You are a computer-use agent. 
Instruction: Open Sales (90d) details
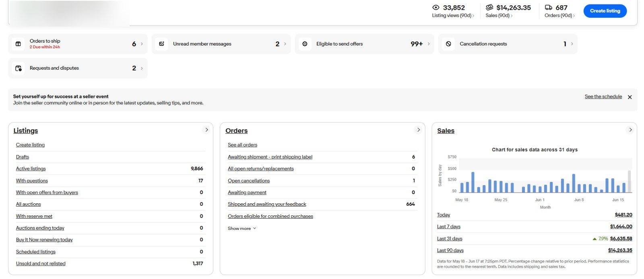(499, 15)
